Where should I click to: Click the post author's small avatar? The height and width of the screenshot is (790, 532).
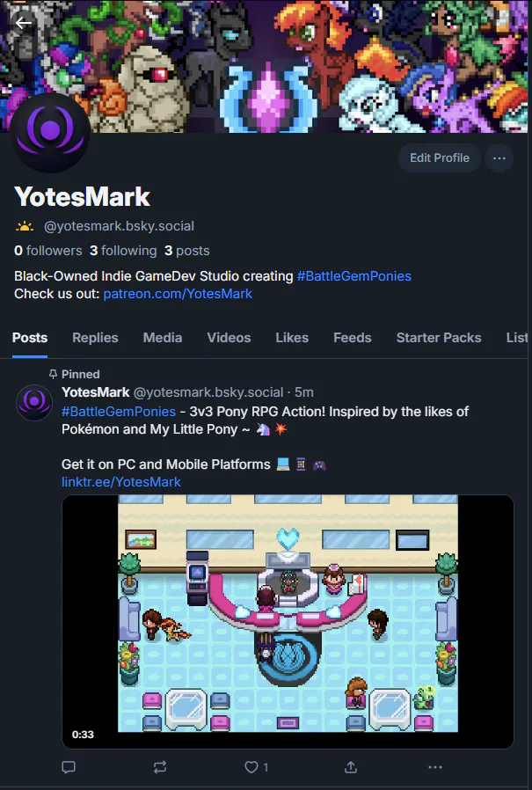(34, 403)
